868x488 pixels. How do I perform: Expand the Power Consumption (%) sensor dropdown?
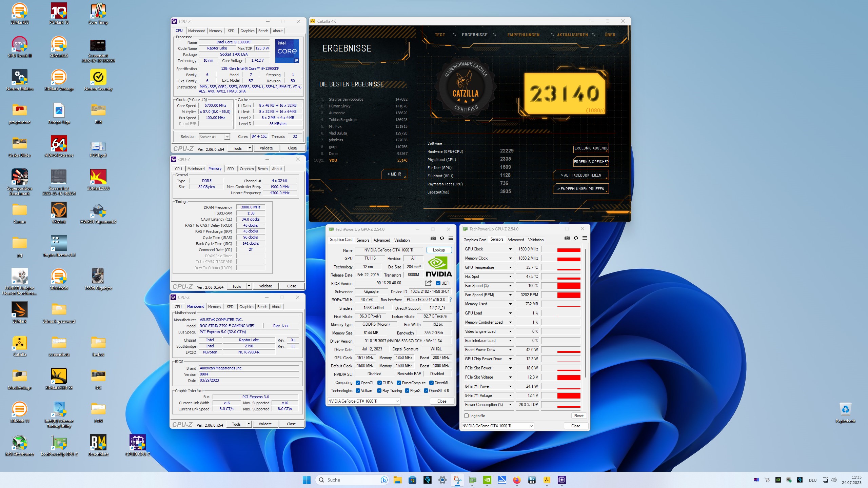510,405
